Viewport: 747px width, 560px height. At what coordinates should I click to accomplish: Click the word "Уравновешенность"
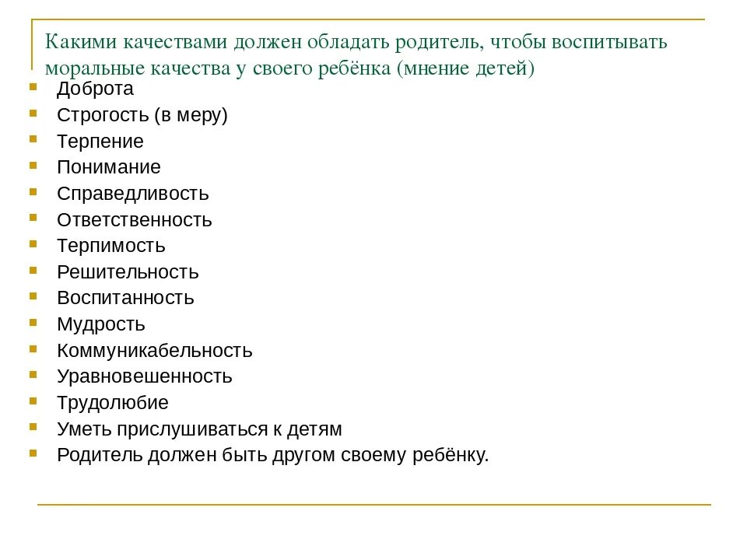[x=145, y=376]
